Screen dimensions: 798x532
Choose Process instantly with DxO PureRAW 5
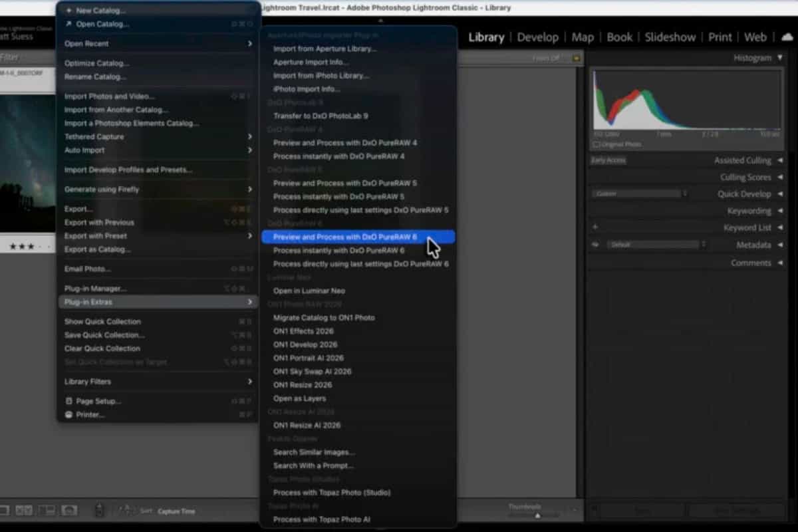point(358,196)
